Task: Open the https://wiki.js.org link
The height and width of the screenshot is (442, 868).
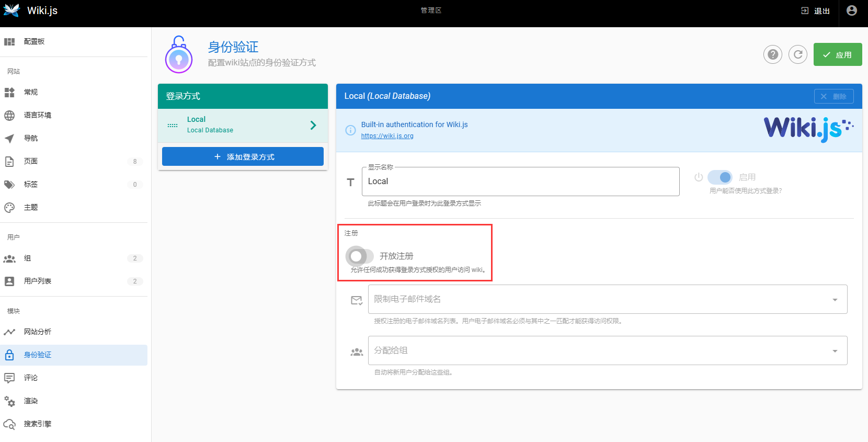Action: click(387, 136)
